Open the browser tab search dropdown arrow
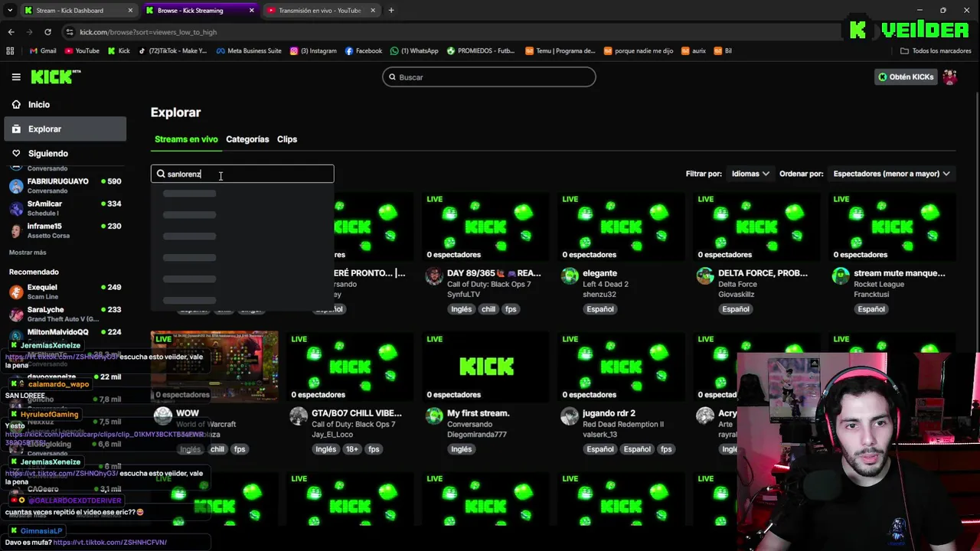 [x=10, y=11]
